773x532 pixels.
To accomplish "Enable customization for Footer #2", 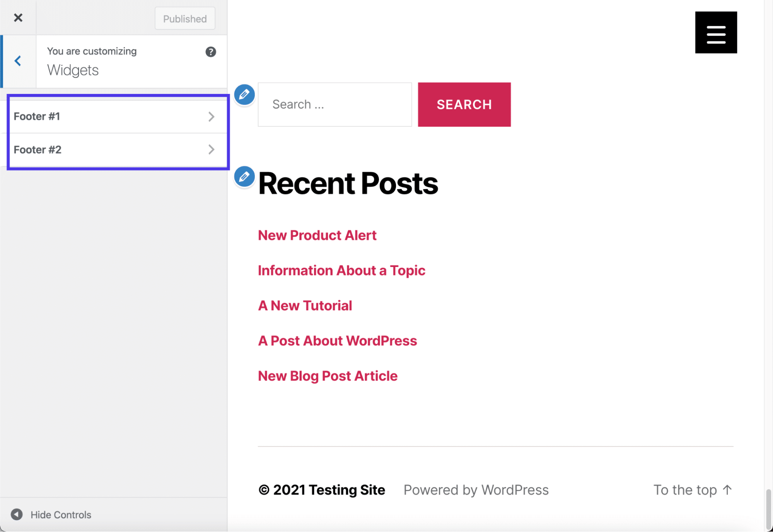I will pos(113,150).
